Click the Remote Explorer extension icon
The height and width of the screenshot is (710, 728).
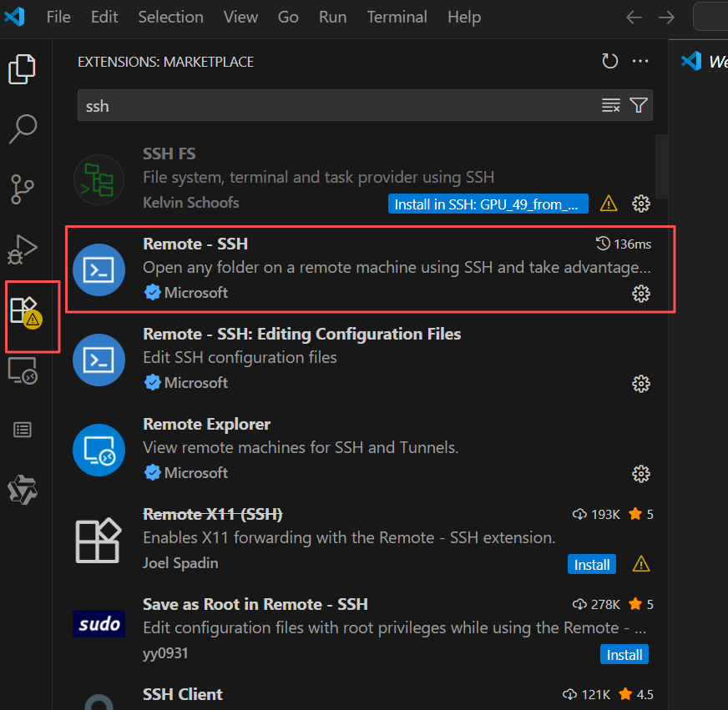[x=99, y=450]
